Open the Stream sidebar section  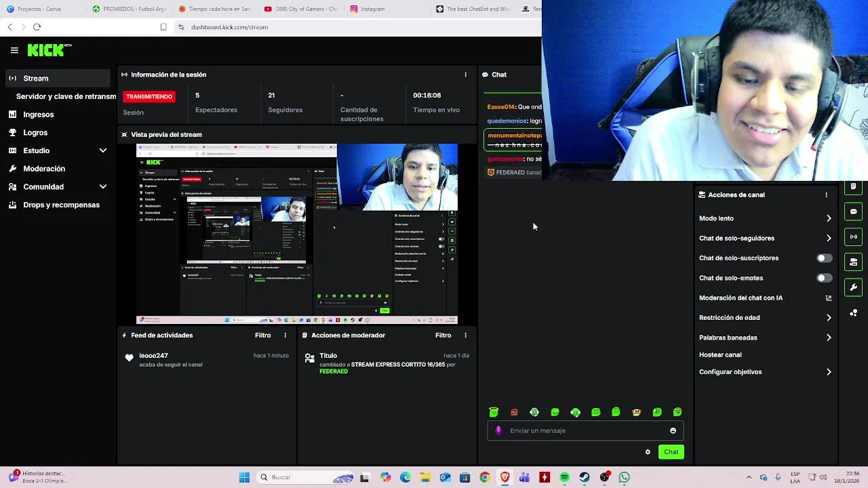[x=58, y=79]
